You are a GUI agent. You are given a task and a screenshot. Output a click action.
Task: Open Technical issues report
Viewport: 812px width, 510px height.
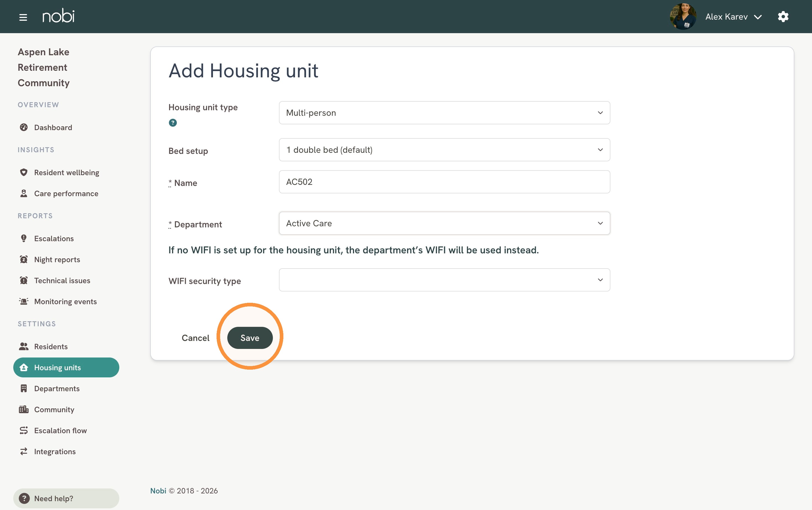[x=62, y=281]
